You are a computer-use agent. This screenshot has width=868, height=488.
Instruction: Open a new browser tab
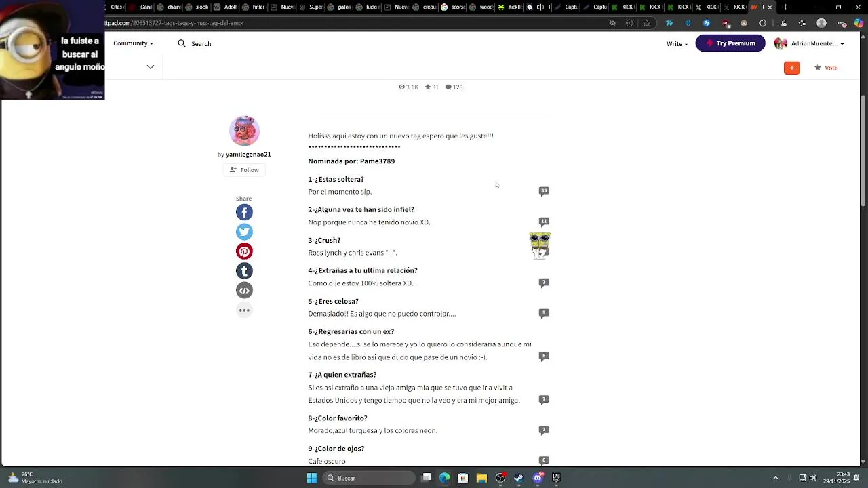click(785, 7)
